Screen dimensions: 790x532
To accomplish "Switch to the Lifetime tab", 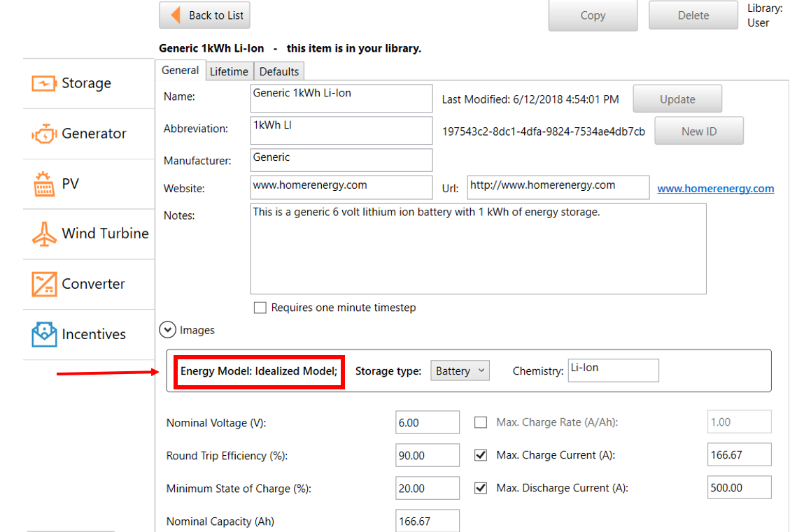I will click(x=229, y=71).
